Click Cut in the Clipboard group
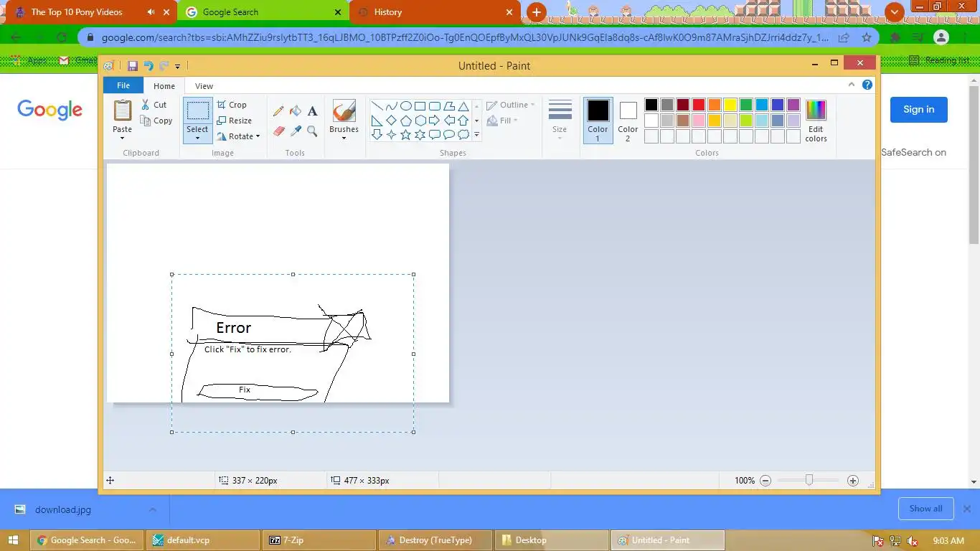Screen dimensions: 980x551 [x=154, y=105]
